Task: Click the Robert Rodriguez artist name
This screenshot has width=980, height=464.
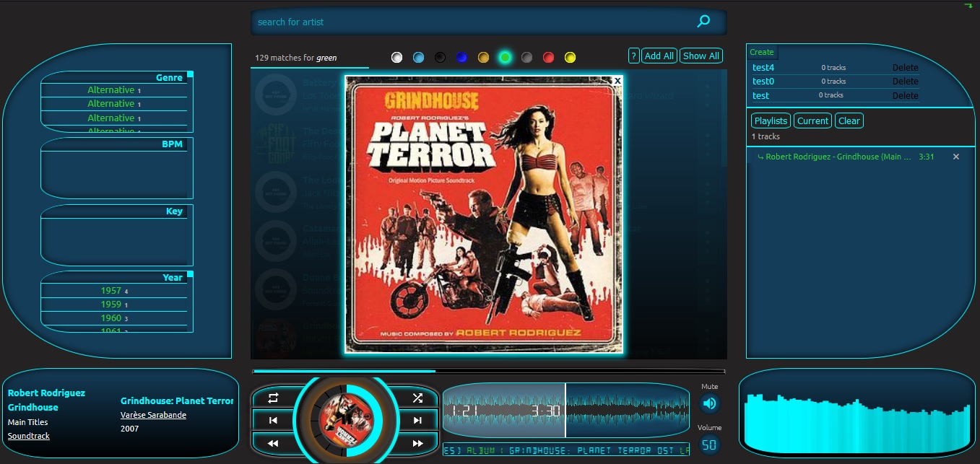Action: pyautogui.click(x=46, y=393)
